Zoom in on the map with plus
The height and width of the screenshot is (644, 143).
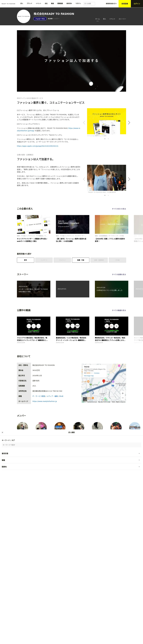pyautogui.click(x=123, y=393)
